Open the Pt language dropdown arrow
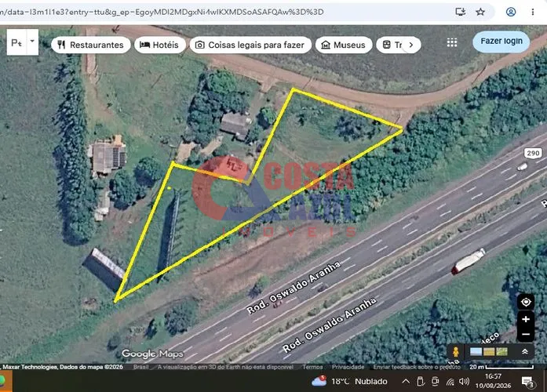Viewport: 547px width, 392px height. (x=32, y=42)
